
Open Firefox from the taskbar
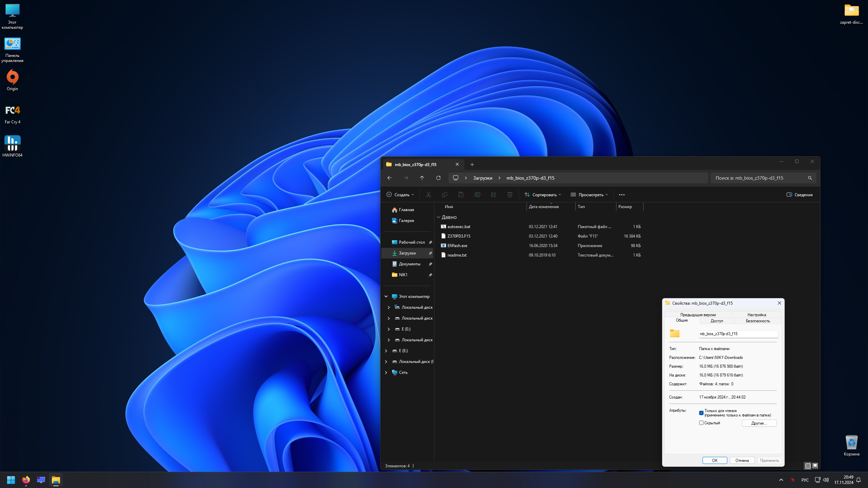coord(26,480)
